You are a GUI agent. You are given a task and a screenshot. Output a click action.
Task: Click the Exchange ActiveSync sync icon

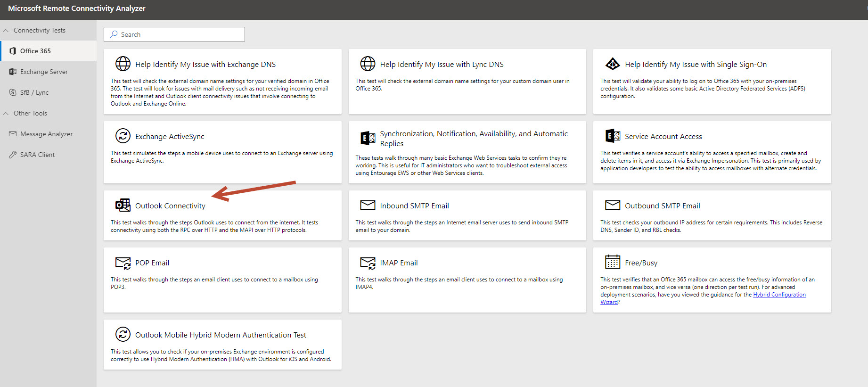click(x=123, y=136)
